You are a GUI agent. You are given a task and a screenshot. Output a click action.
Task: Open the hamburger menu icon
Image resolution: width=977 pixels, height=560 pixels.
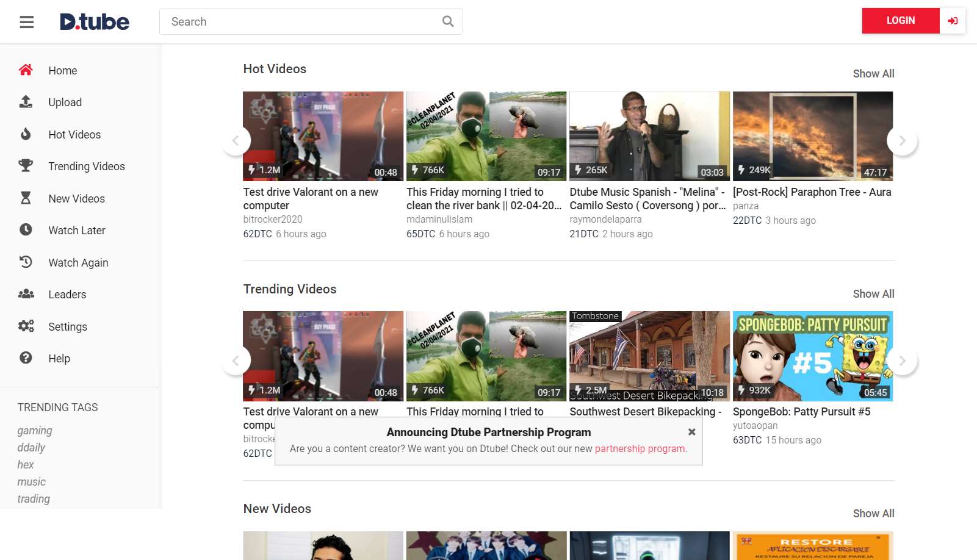point(26,22)
